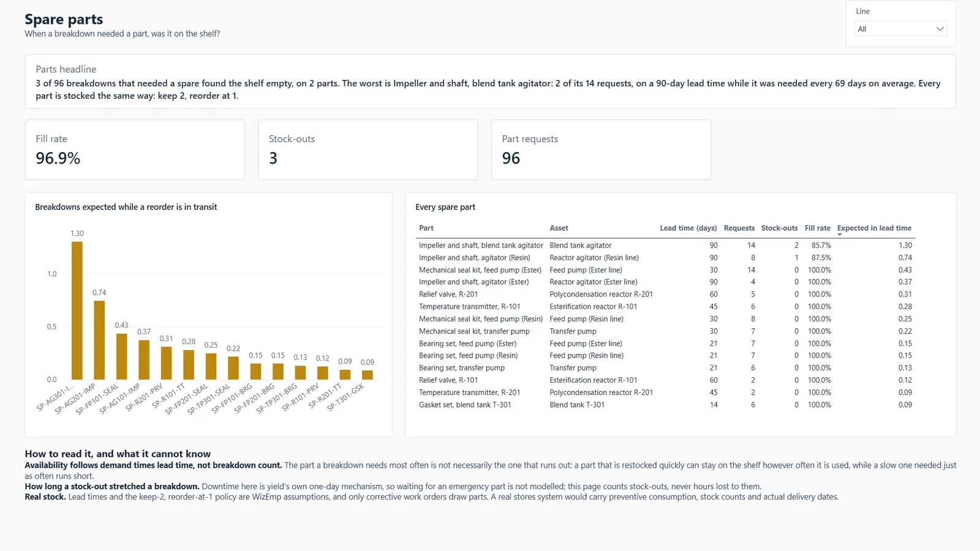Select the bar with value 0.31

[167, 363]
